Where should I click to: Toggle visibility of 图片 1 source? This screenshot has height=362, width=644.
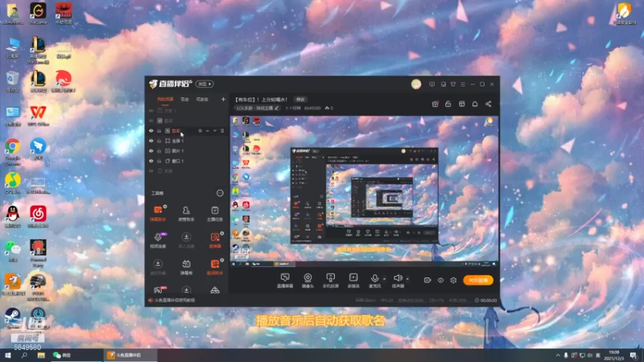click(151, 151)
